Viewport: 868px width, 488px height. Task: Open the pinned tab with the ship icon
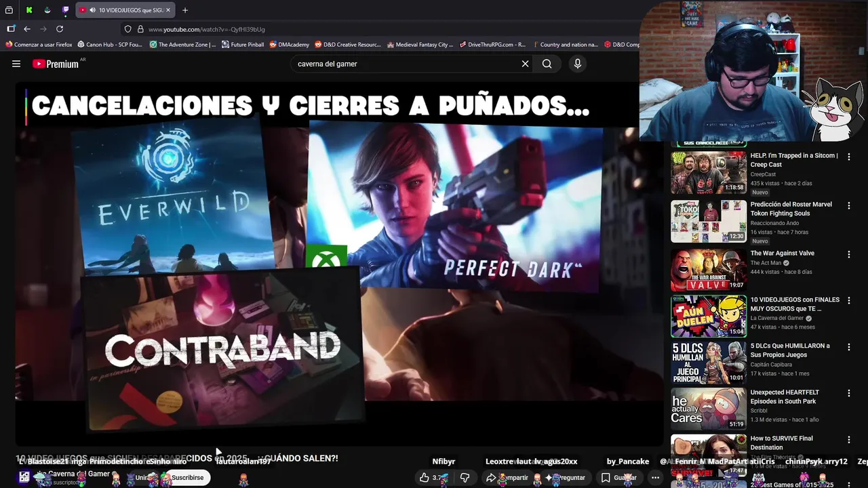pos(47,10)
